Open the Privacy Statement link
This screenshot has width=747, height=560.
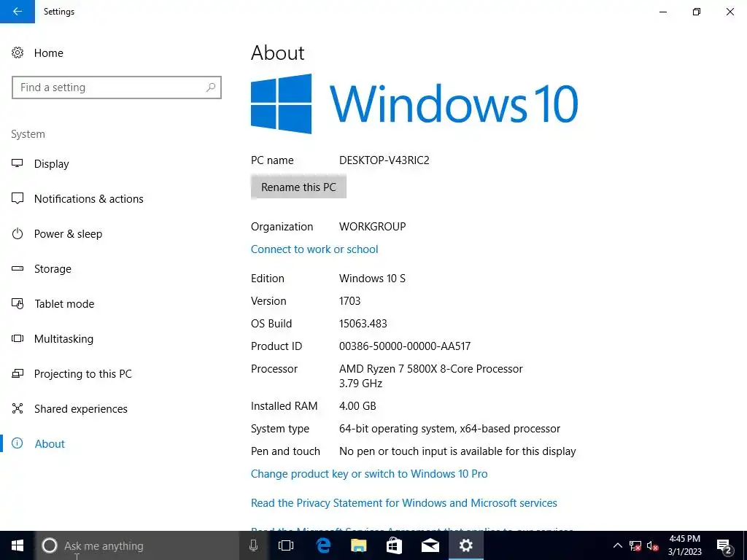click(x=404, y=503)
